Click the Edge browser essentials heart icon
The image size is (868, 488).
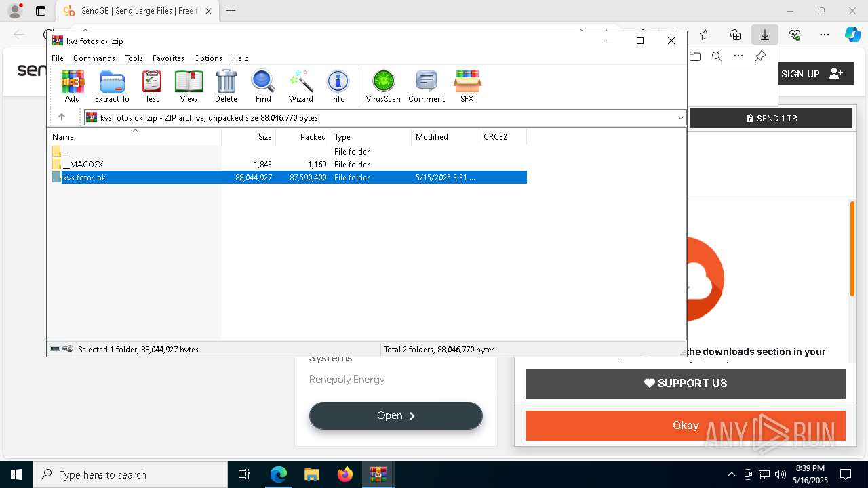pos(795,35)
